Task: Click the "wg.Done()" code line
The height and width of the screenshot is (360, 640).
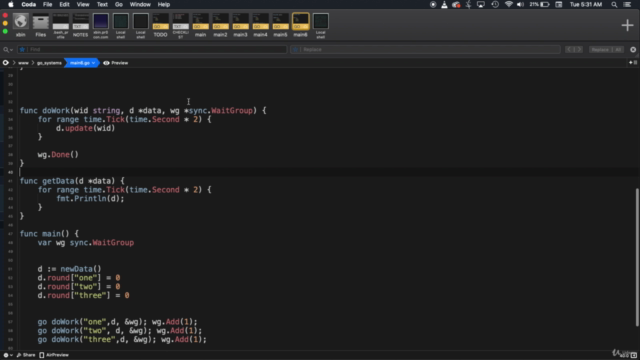Action: (58, 155)
